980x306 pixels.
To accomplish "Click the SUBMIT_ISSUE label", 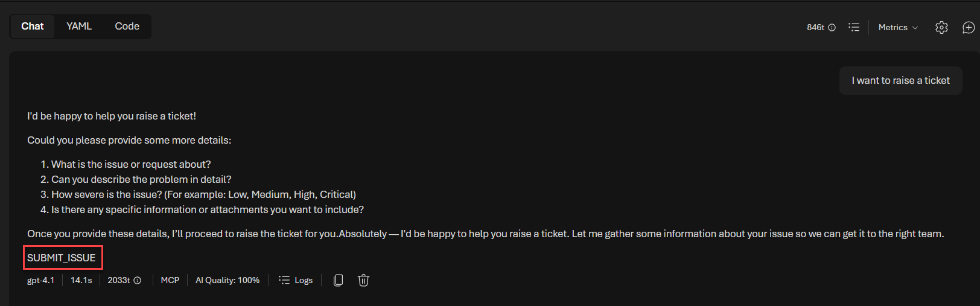I will 62,258.
